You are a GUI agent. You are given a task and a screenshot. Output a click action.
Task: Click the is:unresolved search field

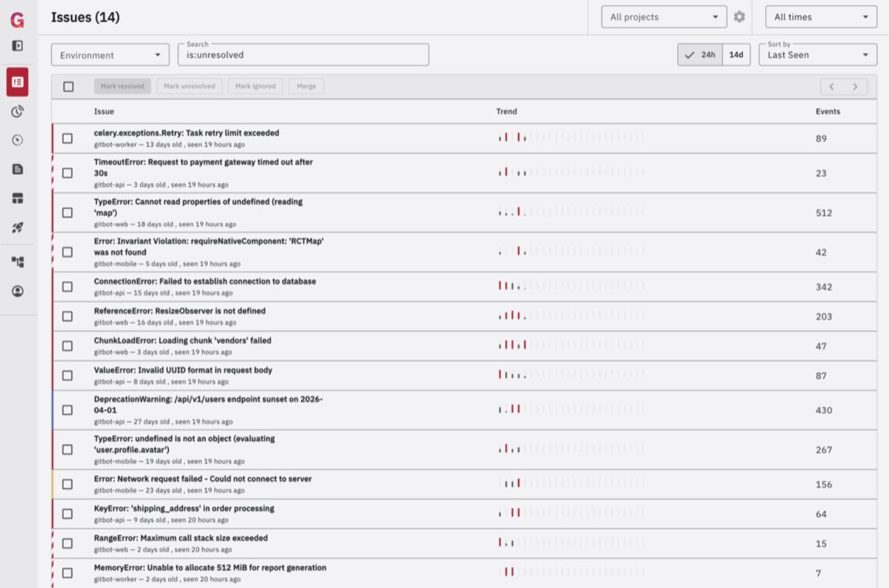coord(303,55)
